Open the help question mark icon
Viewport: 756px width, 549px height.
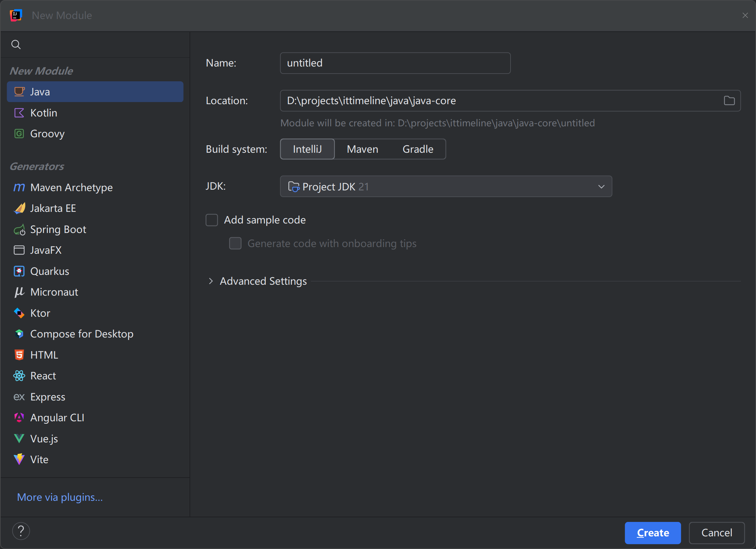(x=21, y=531)
